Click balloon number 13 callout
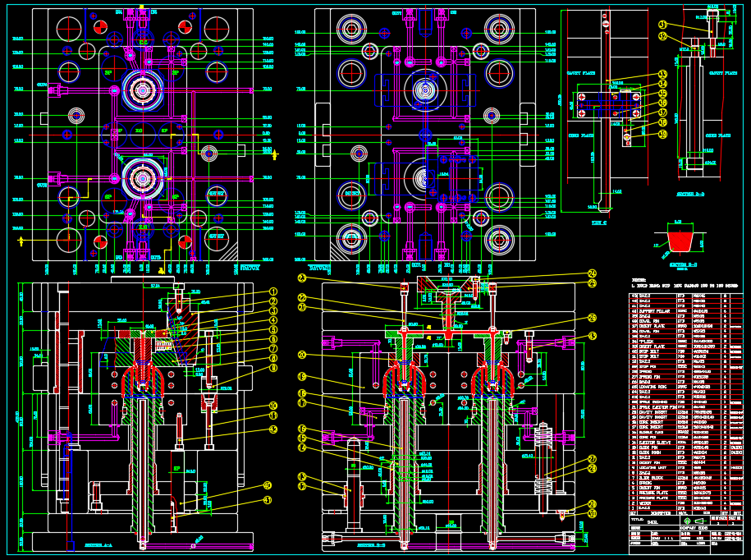Viewport: 751px width, 560px height. pyautogui.click(x=302, y=476)
